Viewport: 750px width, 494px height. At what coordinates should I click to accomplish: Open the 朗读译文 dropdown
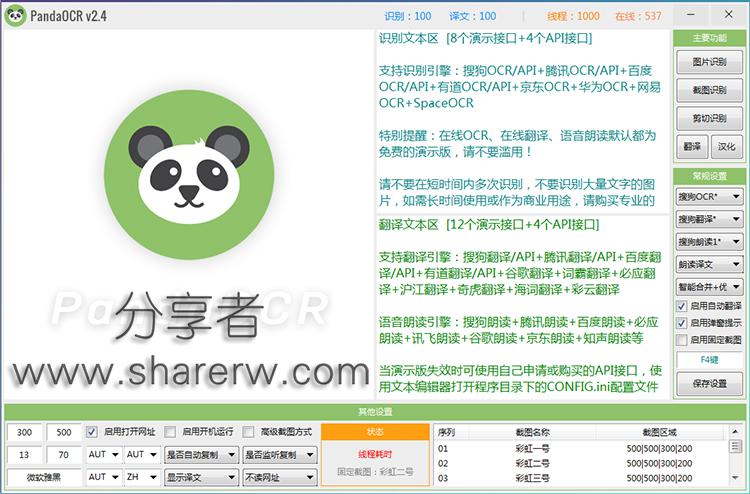709,264
